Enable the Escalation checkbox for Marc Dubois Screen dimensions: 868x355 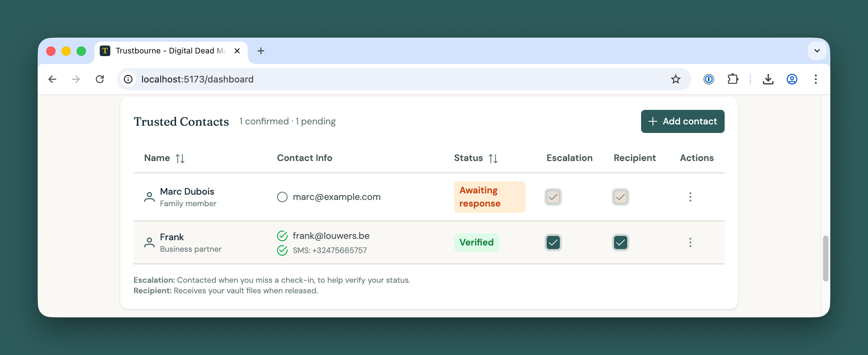tap(553, 197)
